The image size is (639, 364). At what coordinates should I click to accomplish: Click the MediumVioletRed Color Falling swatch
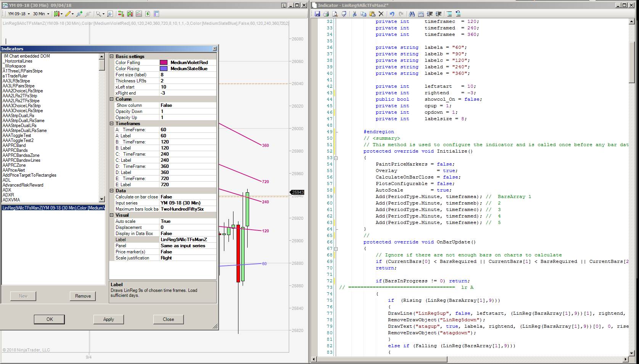[x=164, y=63]
